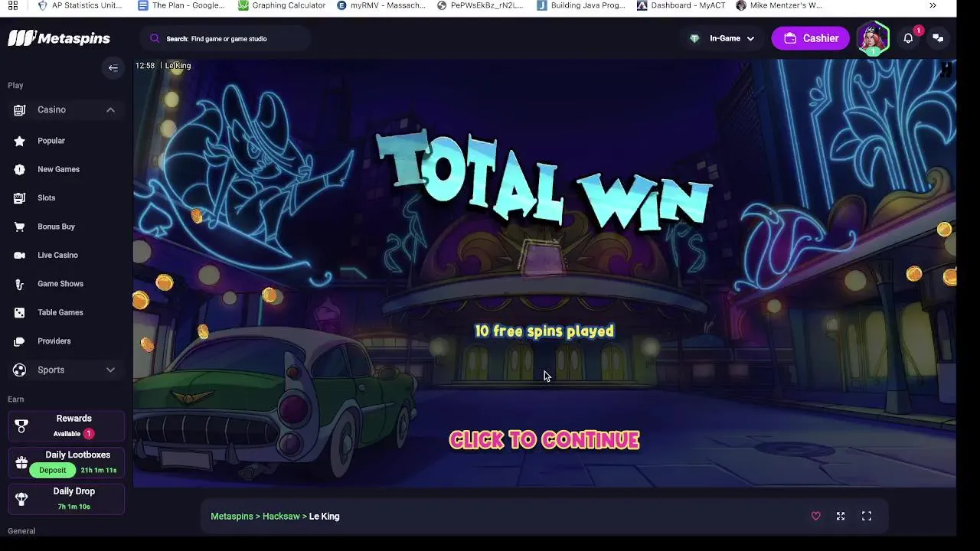Open Table Games in sidebar
The image size is (980, 551).
point(60,312)
